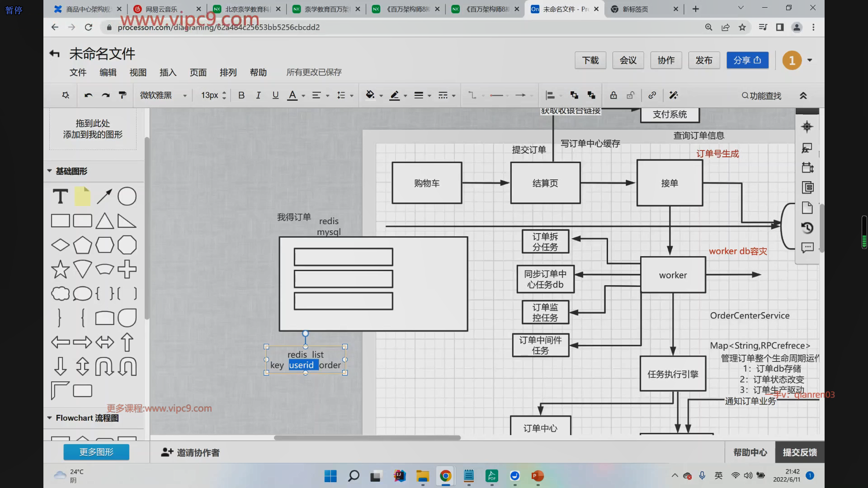Click the format painter icon

[x=123, y=95]
